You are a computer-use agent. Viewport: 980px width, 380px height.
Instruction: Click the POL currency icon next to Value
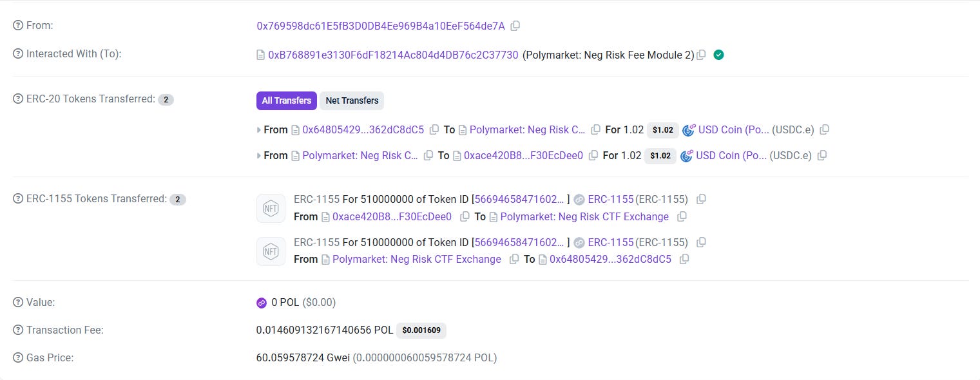(x=262, y=303)
